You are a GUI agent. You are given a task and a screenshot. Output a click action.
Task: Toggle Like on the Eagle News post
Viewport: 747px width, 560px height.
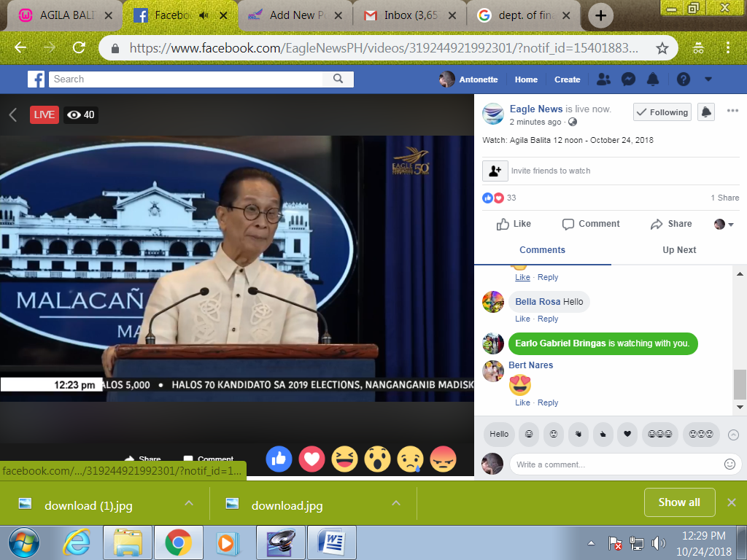pos(514,224)
